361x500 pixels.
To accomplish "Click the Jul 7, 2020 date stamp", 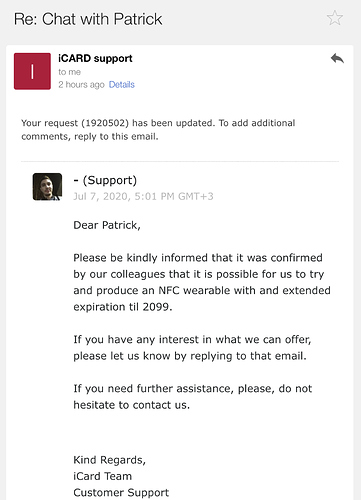I will (143, 196).
